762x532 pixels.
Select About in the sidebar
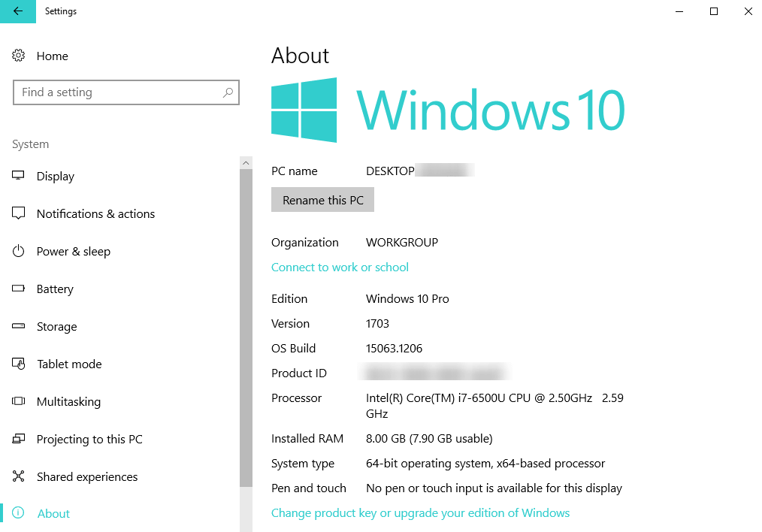pyautogui.click(x=53, y=513)
